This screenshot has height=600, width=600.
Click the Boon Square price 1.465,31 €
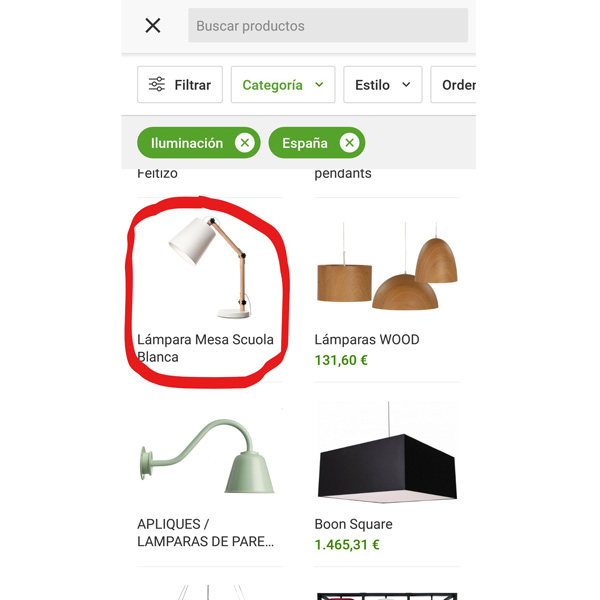[x=347, y=545]
